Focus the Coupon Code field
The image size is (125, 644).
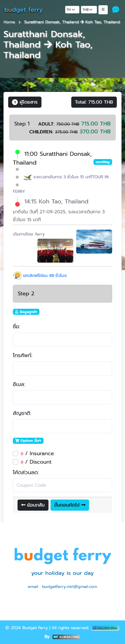click(62, 485)
